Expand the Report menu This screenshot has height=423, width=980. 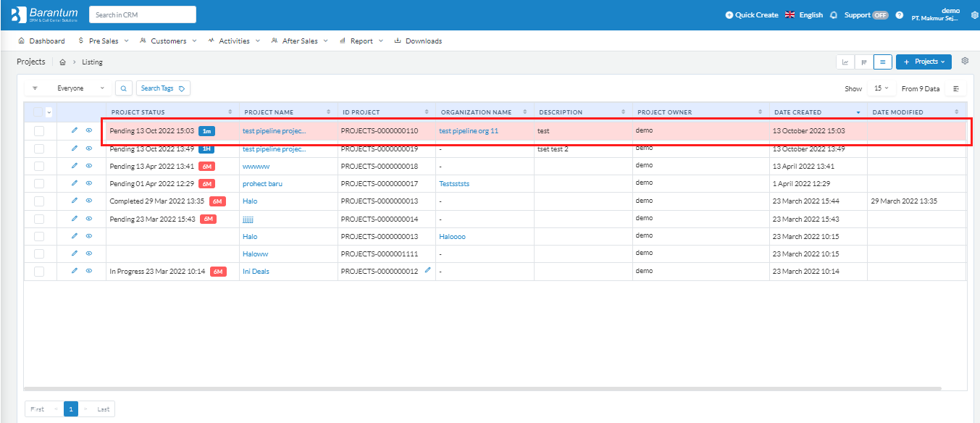pos(361,41)
